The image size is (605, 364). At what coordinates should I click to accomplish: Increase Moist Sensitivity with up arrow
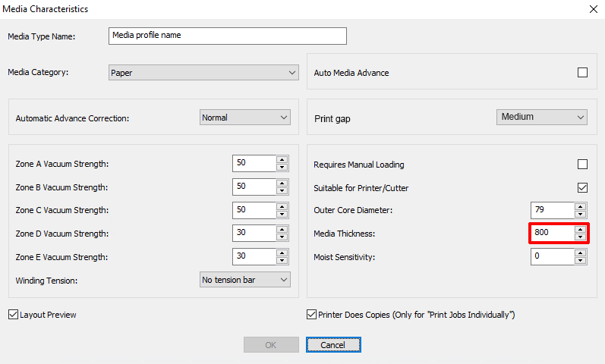pyautogui.click(x=580, y=253)
